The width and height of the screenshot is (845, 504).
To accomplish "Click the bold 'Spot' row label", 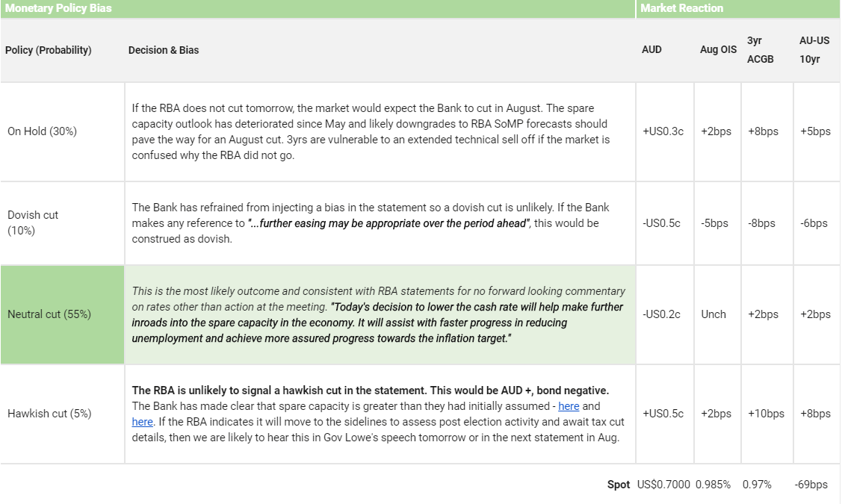I will 619,485.
